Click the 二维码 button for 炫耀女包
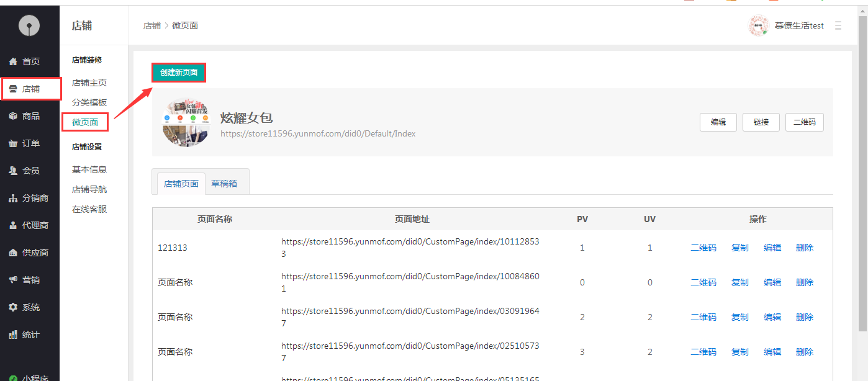This screenshot has width=868, height=381. (x=805, y=122)
